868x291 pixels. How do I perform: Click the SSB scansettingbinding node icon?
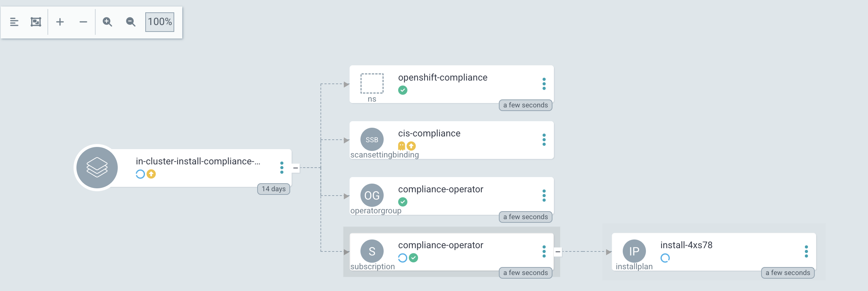[372, 139]
